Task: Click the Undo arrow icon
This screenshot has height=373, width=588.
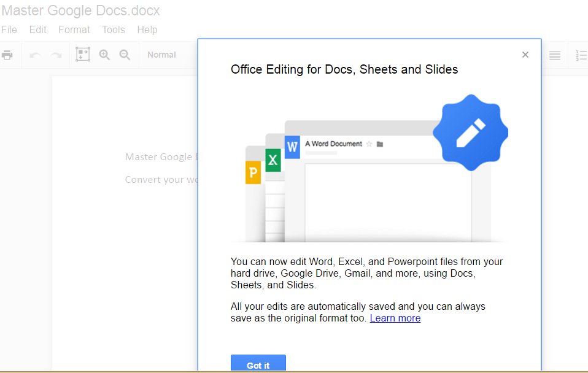Action: [x=35, y=55]
